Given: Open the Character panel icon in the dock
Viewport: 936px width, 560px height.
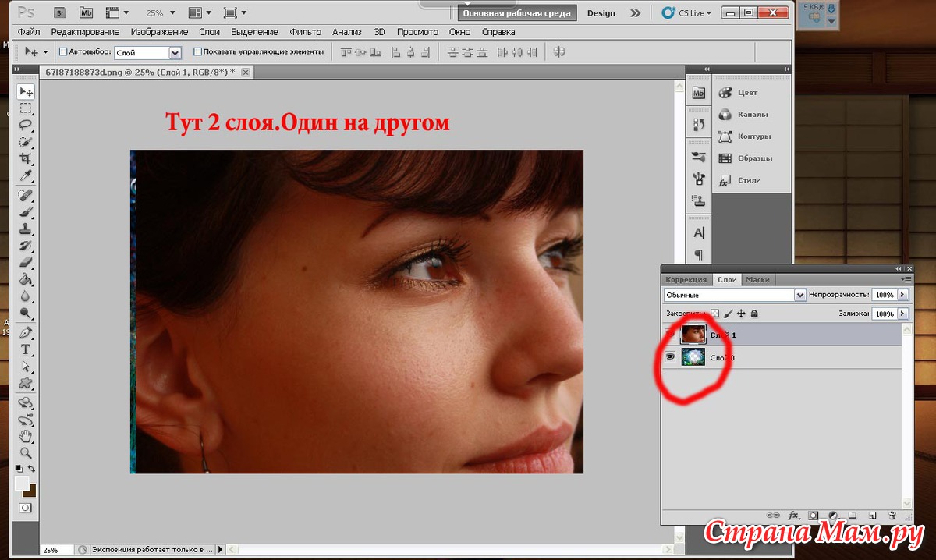Looking at the screenshot, I should [698, 233].
